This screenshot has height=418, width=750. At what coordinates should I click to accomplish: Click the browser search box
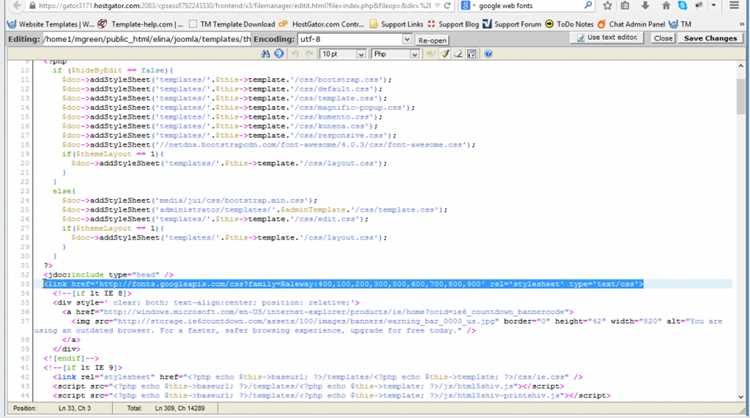pos(529,6)
